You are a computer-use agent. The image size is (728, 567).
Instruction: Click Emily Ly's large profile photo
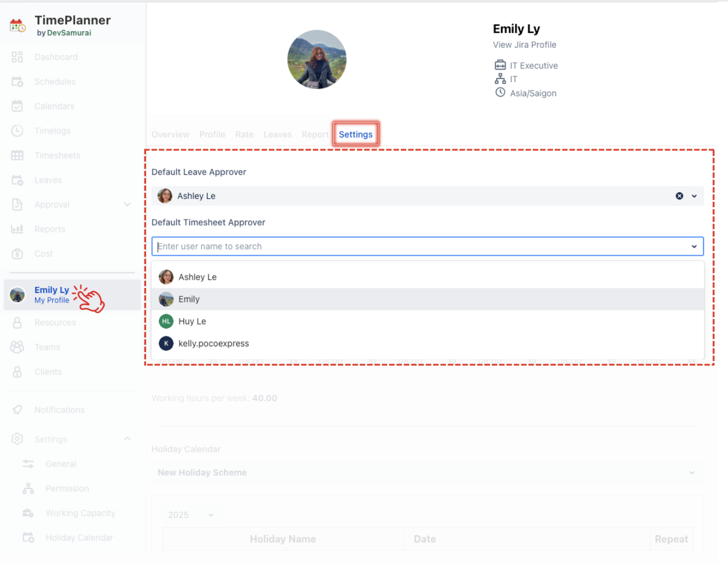[x=317, y=60]
